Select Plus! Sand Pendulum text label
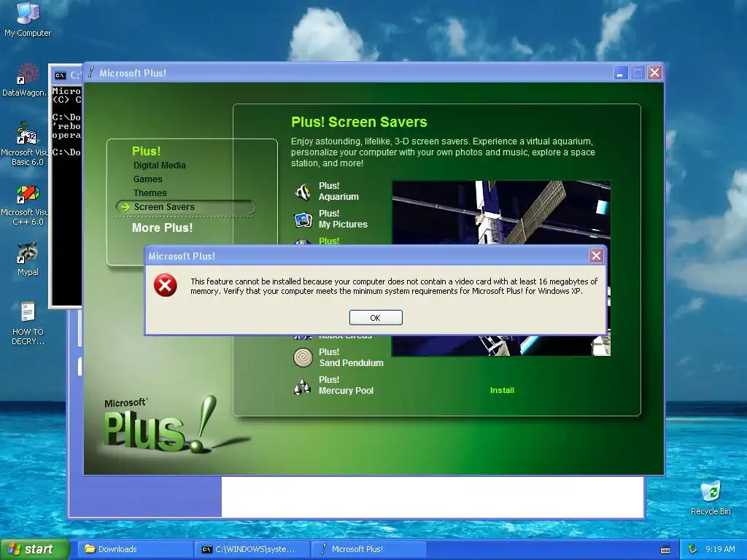 coord(351,357)
